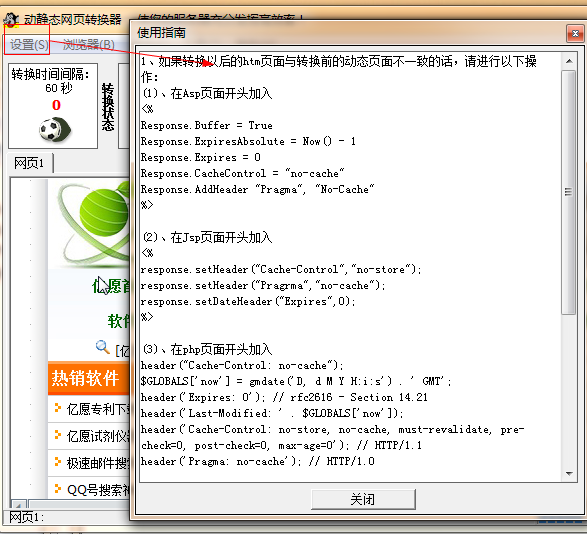Image resolution: width=587 pixels, height=534 pixels.
Task: Open the 浏览器(B) menu
Action: pos(89,45)
